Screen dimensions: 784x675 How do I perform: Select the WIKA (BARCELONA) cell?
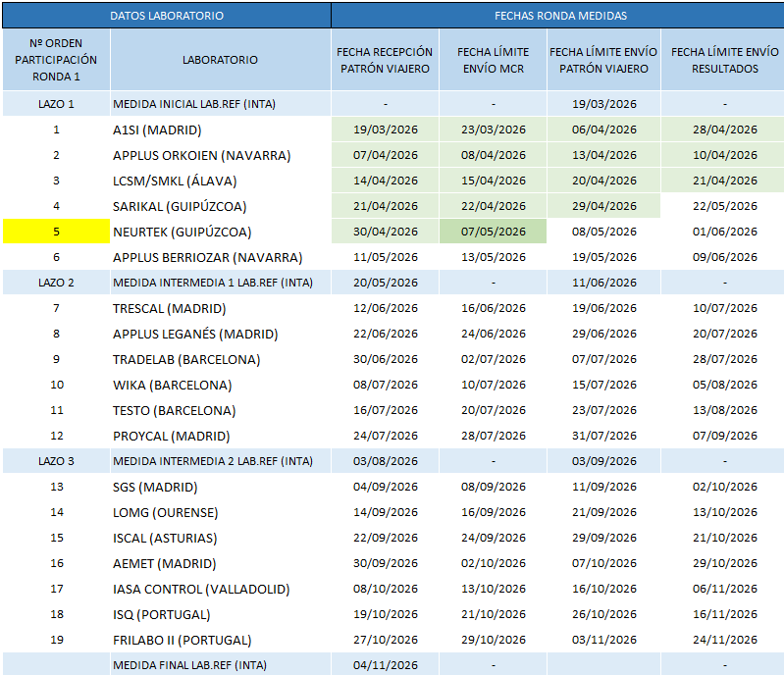[220, 385]
